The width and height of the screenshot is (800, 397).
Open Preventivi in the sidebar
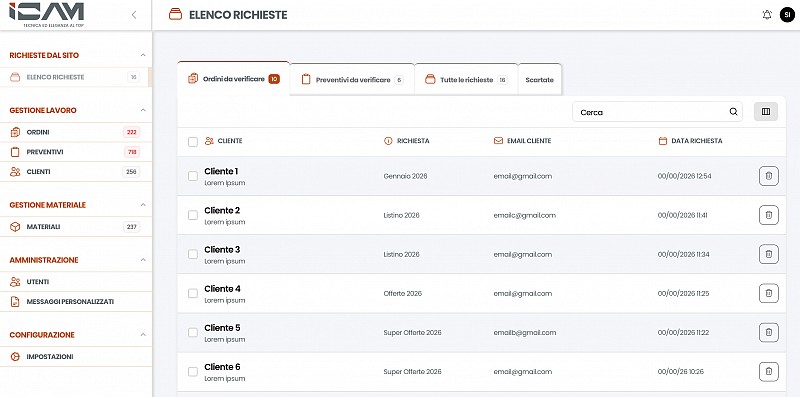pyautogui.click(x=76, y=152)
